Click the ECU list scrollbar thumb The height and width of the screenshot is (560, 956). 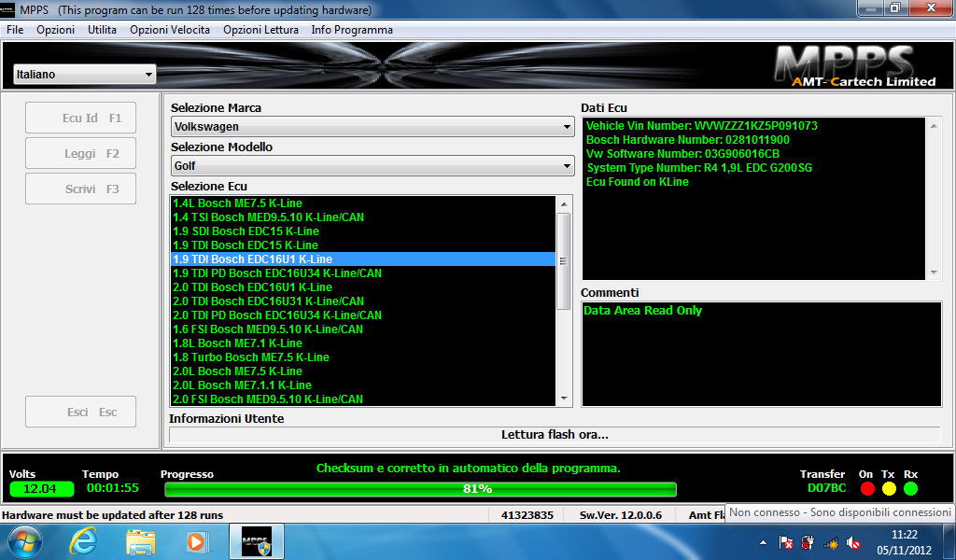click(563, 260)
